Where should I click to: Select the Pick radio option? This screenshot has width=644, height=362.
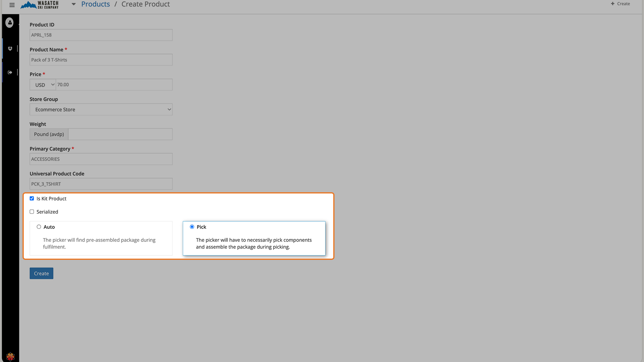coord(192,227)
